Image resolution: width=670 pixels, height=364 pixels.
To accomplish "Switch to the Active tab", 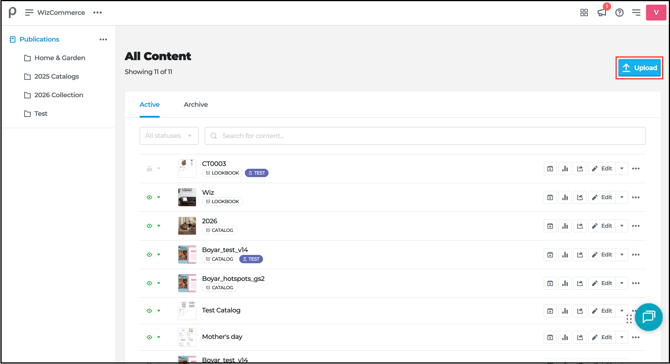I will [150, 105].
